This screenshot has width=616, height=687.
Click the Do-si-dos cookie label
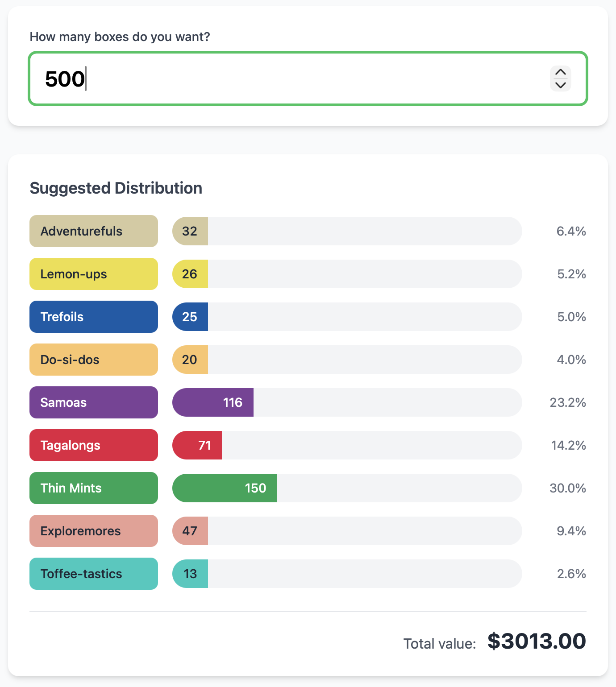pos(94,360)
